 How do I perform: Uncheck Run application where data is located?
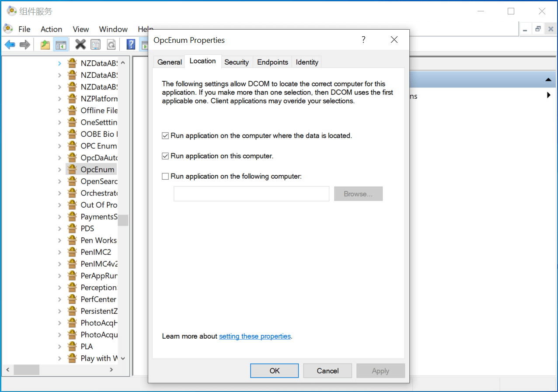[165, 136]
